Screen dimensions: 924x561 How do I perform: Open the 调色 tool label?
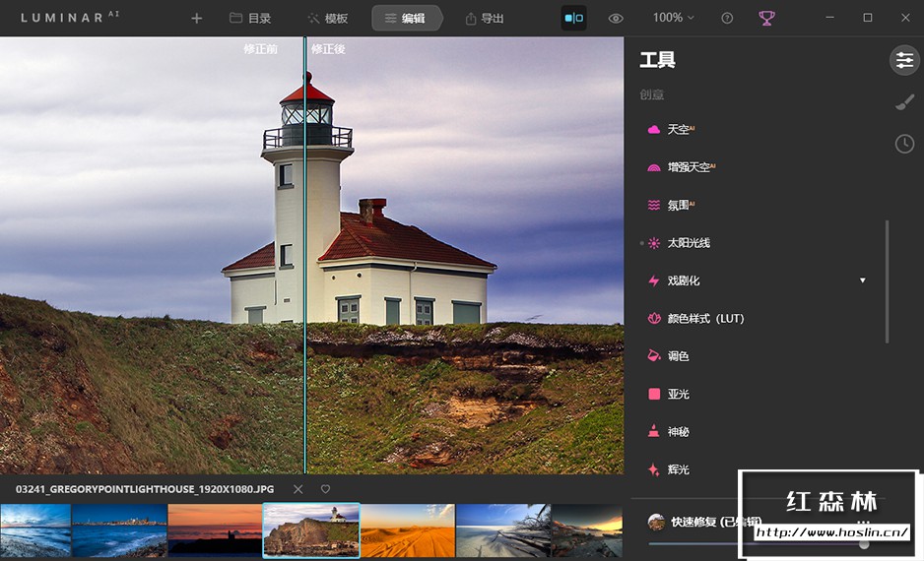coord(678,356)
